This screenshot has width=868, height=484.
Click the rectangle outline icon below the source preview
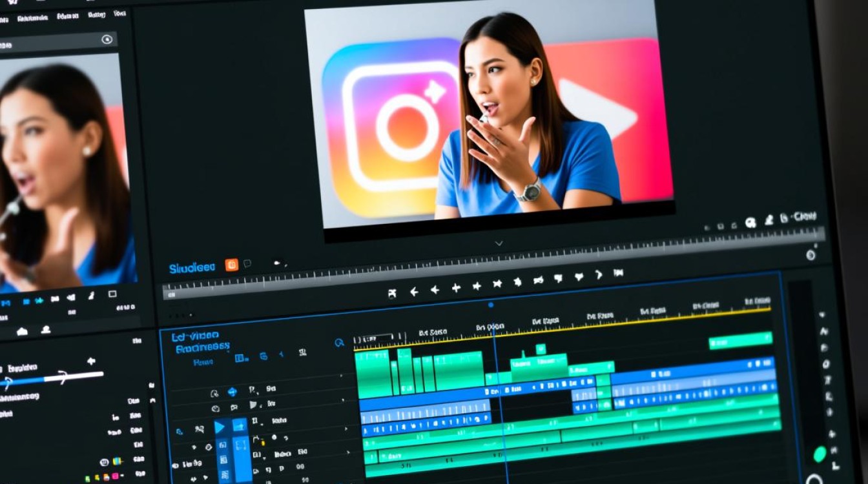pyautogui.click(x=112, y=294)
